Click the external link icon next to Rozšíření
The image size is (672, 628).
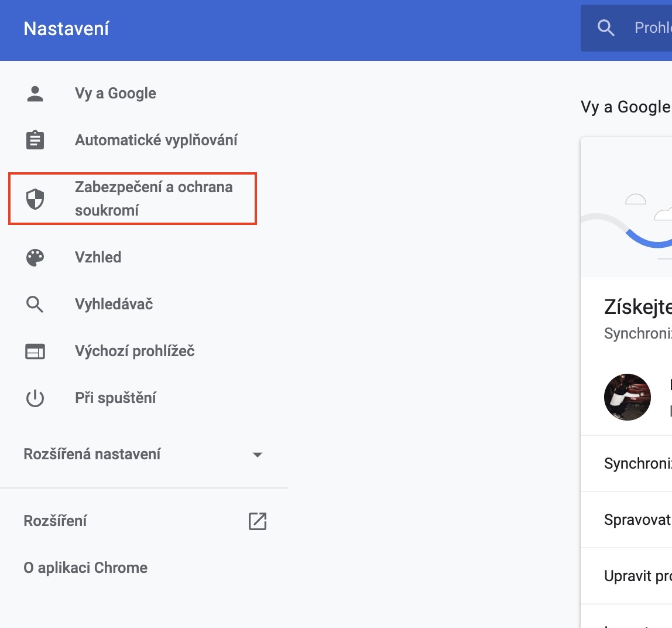(258, 521)
